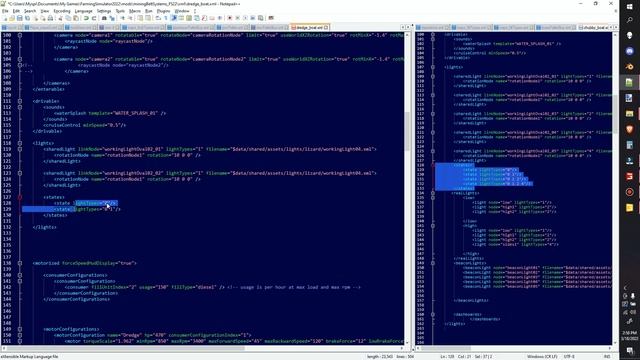The height and width of the screenshot is (360, 640).
Task: Open Brave browser from the taskbar
Action: (x=630, y=129)
